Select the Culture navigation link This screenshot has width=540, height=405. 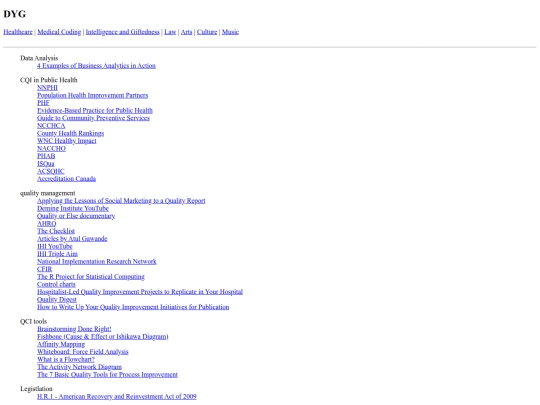(x=207, y=32)
